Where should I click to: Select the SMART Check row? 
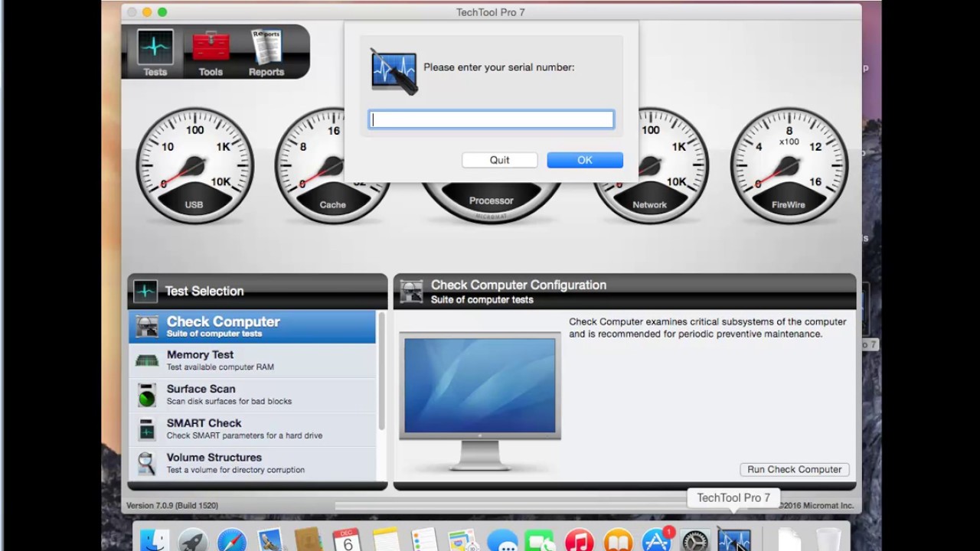tap(253, 429)
